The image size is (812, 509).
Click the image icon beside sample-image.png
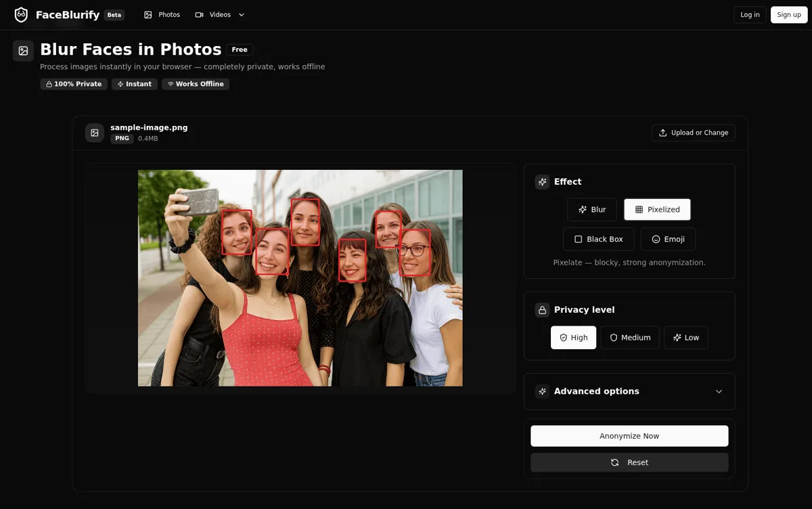[94, 133]
